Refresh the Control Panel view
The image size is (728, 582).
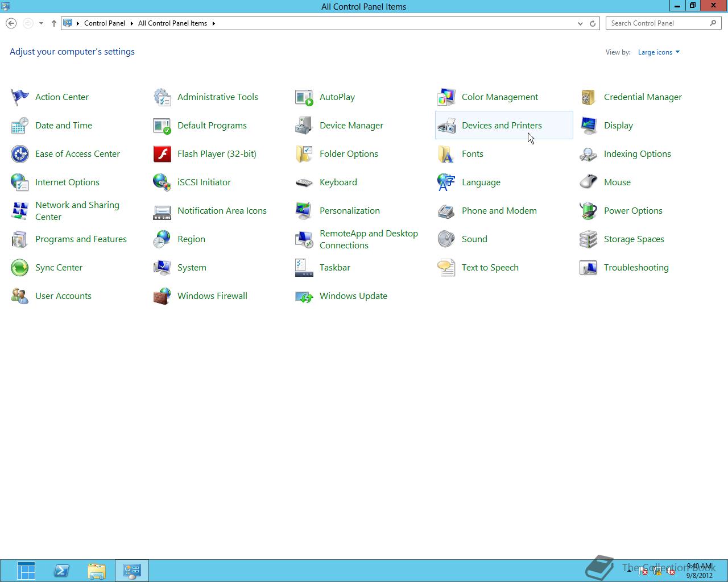(593, 23)
